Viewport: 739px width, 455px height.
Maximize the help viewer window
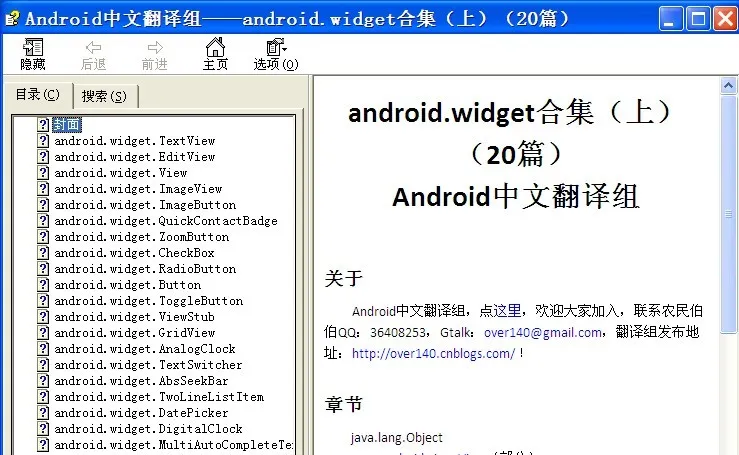pyautogui.click(x=698, y=19)
